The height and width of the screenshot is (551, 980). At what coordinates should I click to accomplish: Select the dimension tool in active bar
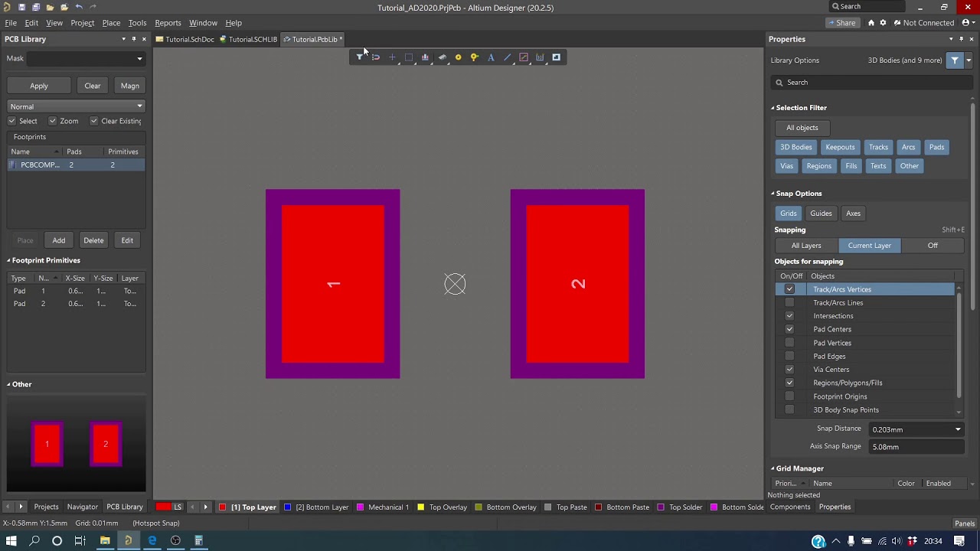click(x=540, y=57)
